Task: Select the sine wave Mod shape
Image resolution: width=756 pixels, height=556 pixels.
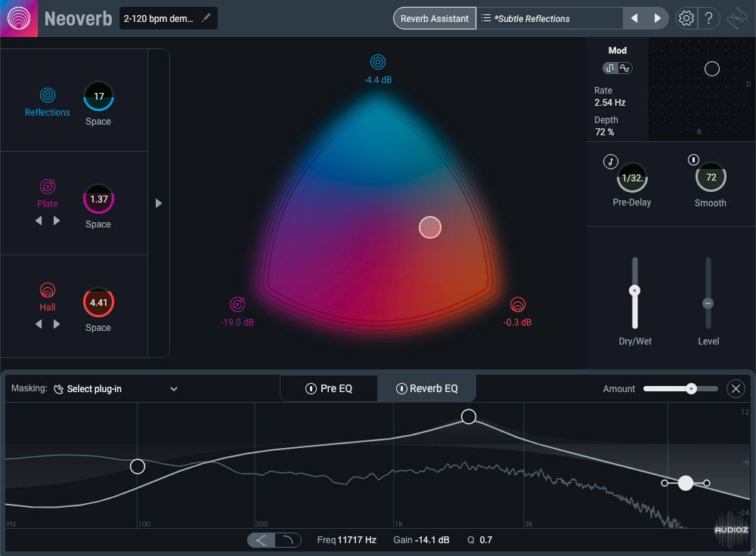Action: pyautogui.click(x=624, y=68)
